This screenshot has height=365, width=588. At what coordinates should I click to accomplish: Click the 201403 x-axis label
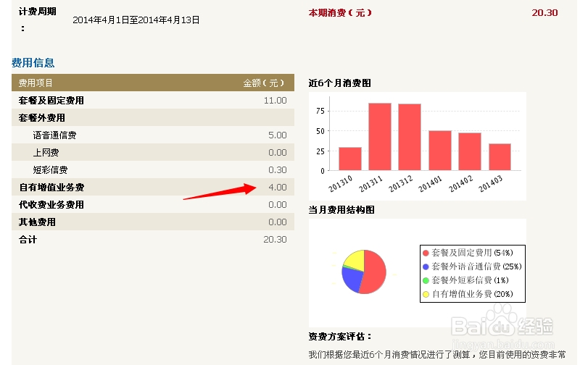pyautogui.click(x=490, y=184)
